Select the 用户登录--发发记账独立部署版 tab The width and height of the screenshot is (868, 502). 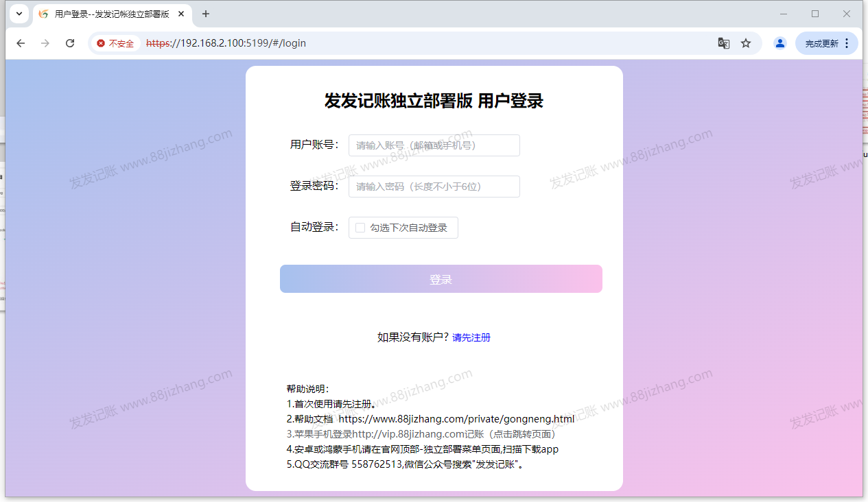(x=112, y=14)
